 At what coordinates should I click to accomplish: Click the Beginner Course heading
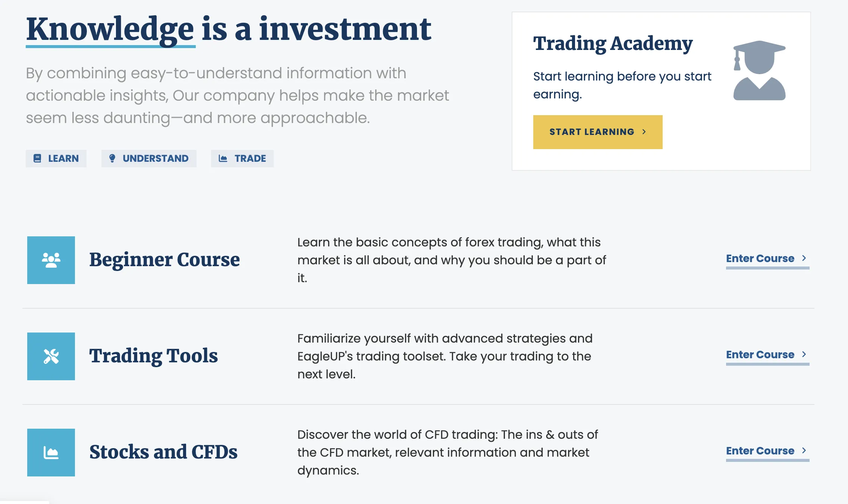164,259
